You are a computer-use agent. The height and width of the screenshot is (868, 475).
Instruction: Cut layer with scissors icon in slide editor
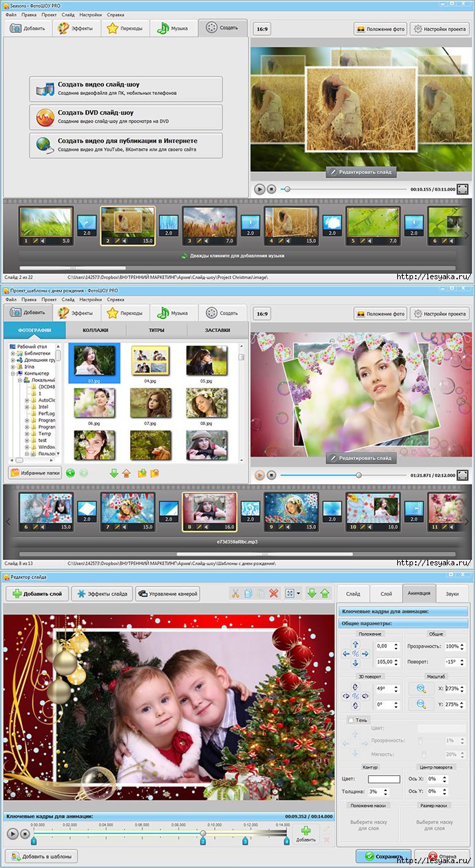tap(235, 593)
